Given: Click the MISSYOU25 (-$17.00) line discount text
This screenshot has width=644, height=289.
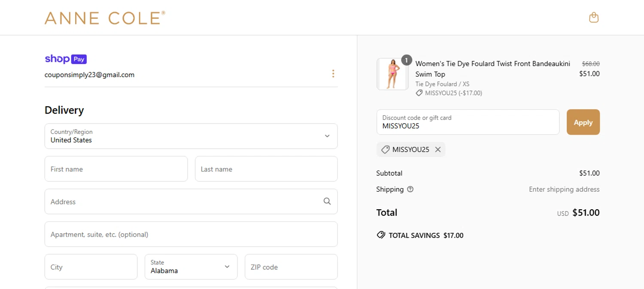Looking at the screenshot, I should (x=453, y=93).
